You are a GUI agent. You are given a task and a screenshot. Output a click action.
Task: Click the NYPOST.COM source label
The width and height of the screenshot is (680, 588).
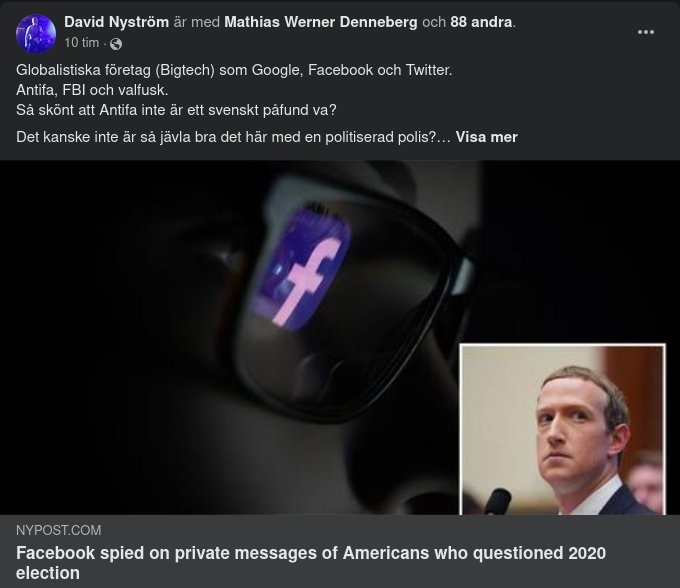tap(59, 530)
